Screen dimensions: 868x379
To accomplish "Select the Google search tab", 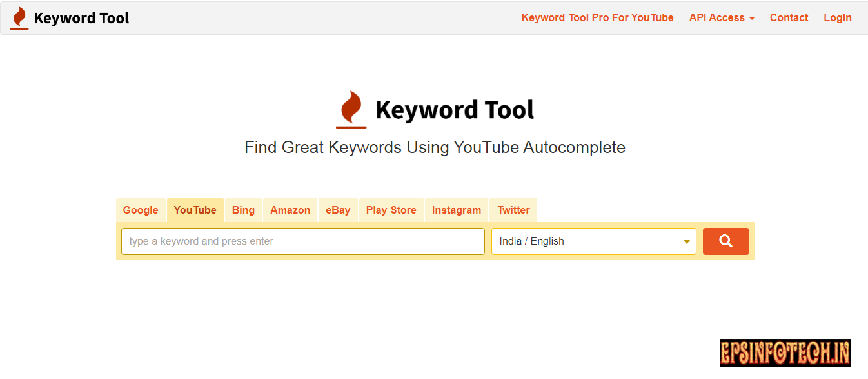I will (141, 209).
